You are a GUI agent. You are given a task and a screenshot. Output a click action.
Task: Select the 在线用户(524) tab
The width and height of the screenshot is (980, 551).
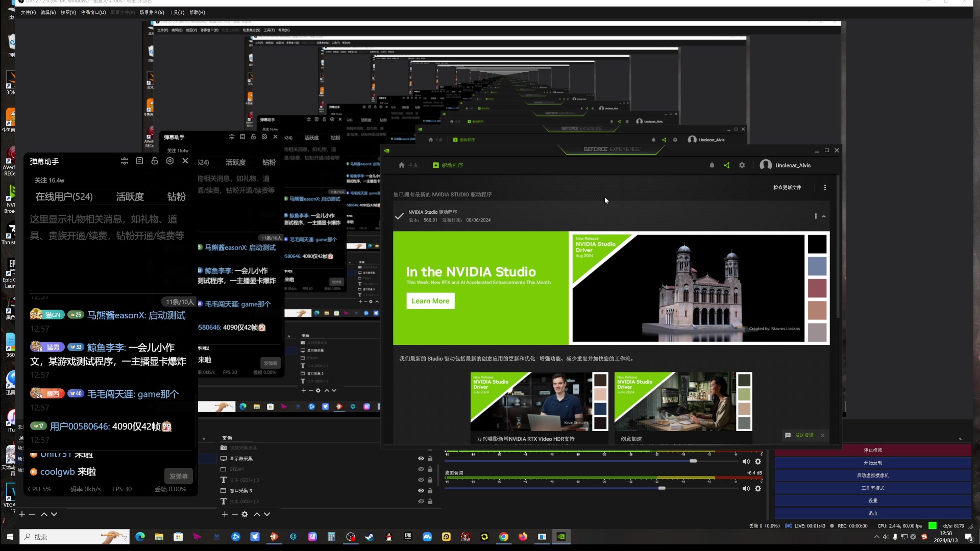point(64,197)
